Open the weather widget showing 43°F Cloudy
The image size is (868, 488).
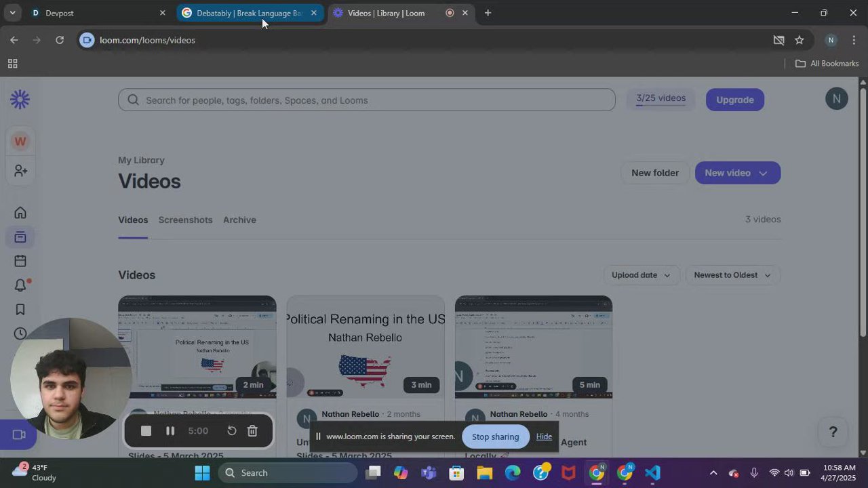[x=35, y=472]
